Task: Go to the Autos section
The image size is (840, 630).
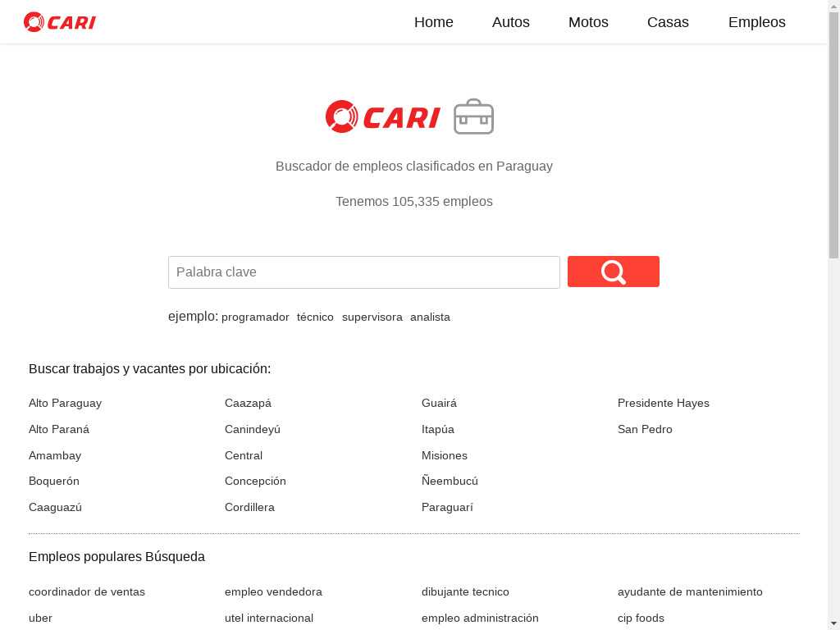Action: point(510,22)
